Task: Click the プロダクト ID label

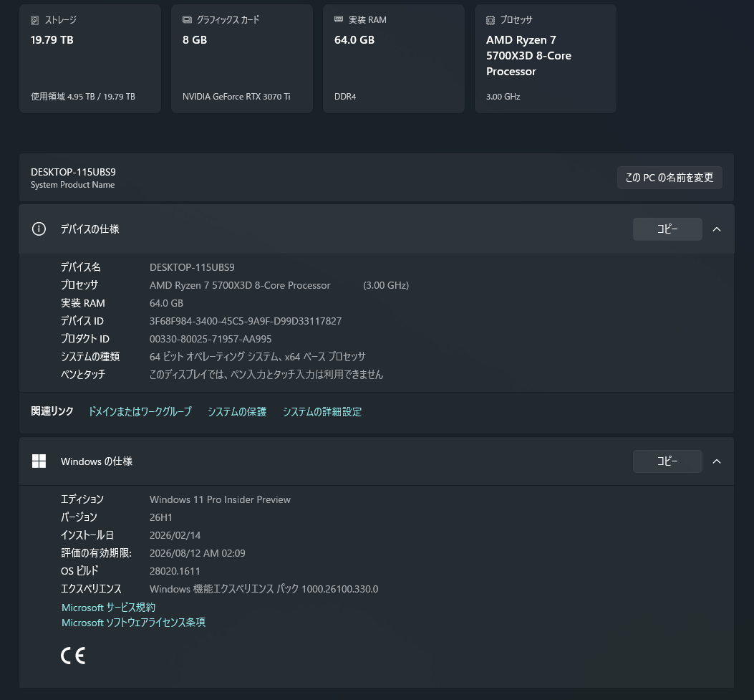Action: tap(85, 339)
